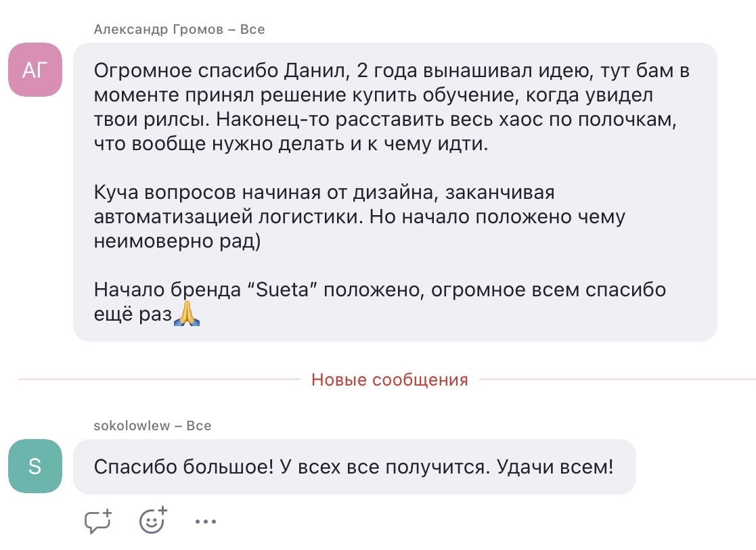Click the paragraph starting "Куча вопросов"
Screen dimensions: 756x550
[359, 217]
